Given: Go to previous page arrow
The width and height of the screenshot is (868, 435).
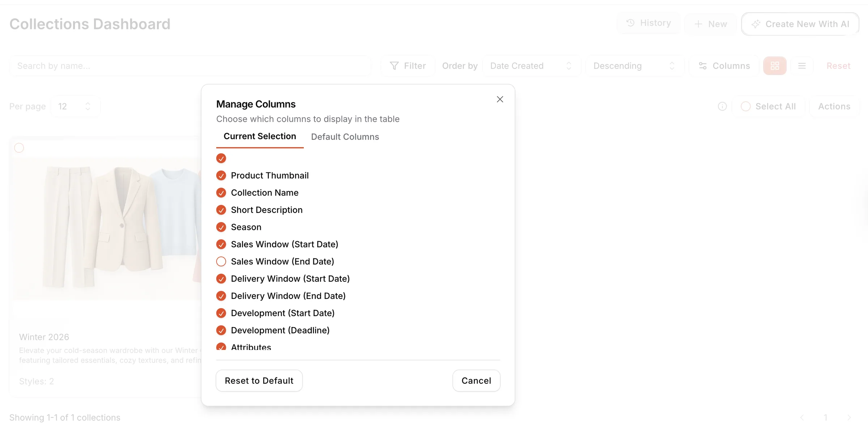Looking at the screenshot, I should pyautogui.click(x=802, y=417).
